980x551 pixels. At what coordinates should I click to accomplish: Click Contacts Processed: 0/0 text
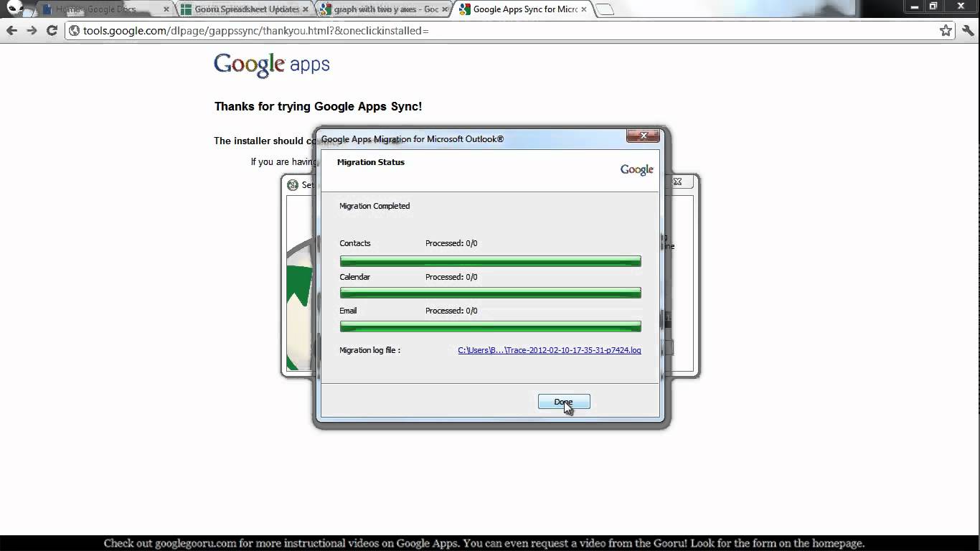(451, 243)
